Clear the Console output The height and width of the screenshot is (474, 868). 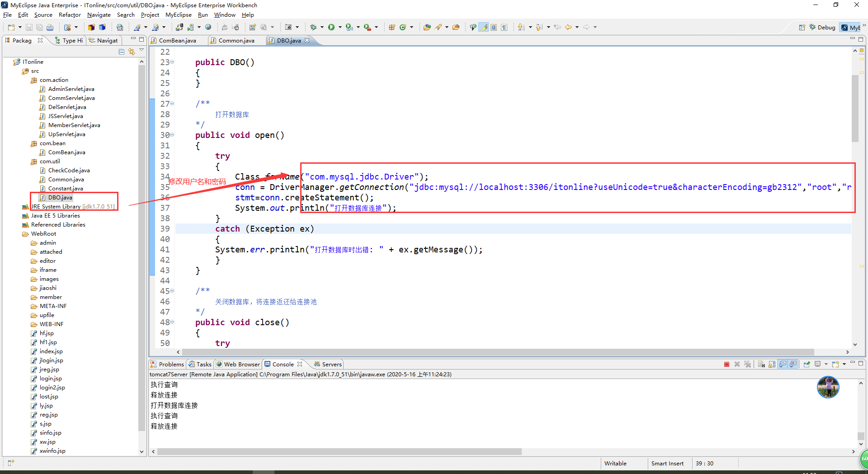(x=761, y=364)
